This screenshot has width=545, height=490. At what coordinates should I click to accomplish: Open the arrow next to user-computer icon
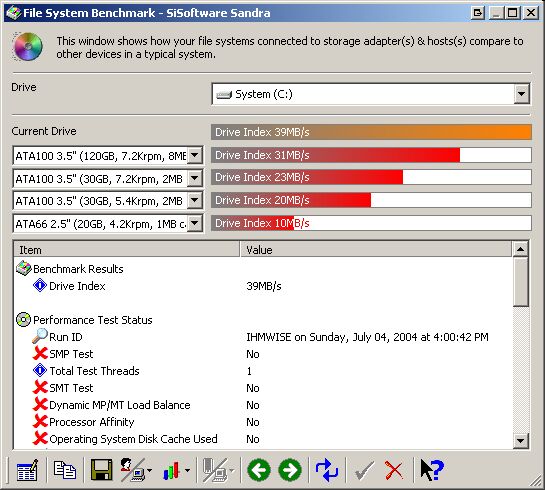(149, 471)
